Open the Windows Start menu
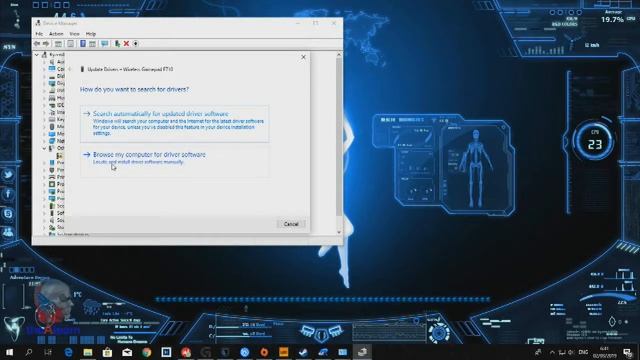Screen dimensions: 640x360 click(9, 352)
